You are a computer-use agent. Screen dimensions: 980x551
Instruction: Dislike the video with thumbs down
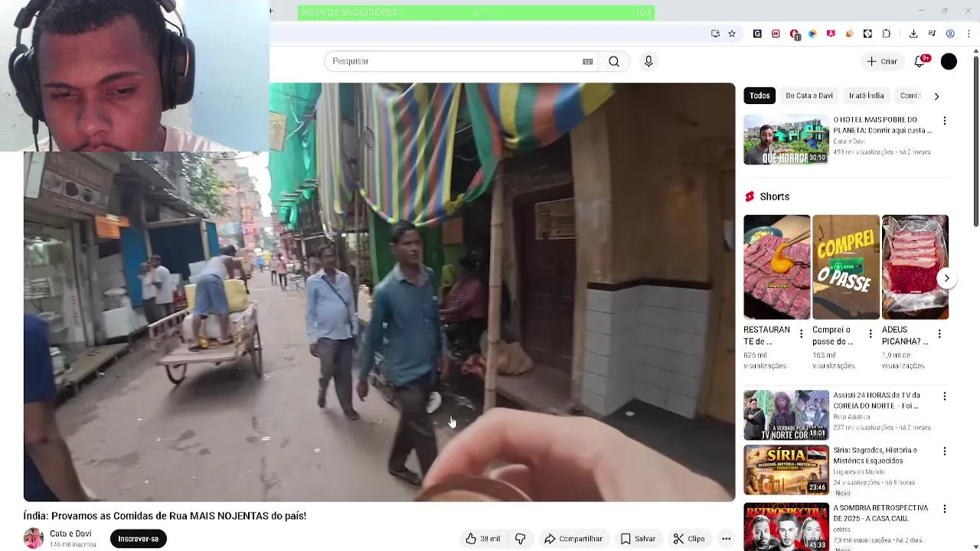(521, 539)
